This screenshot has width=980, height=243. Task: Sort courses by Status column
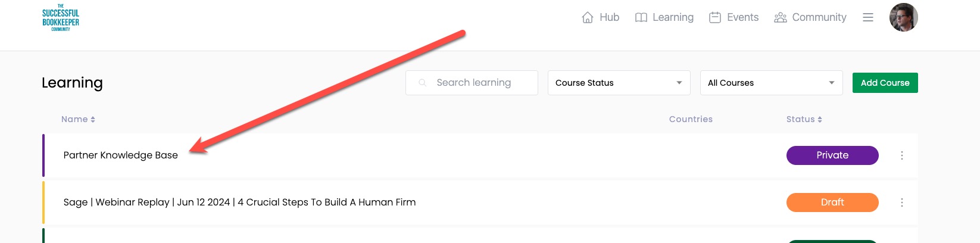804,119
